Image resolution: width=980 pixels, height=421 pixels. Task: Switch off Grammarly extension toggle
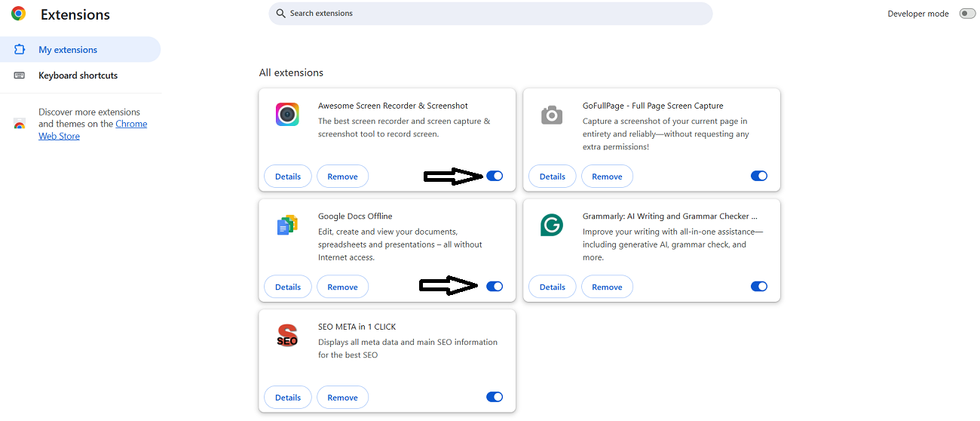(x=759, y=287)
